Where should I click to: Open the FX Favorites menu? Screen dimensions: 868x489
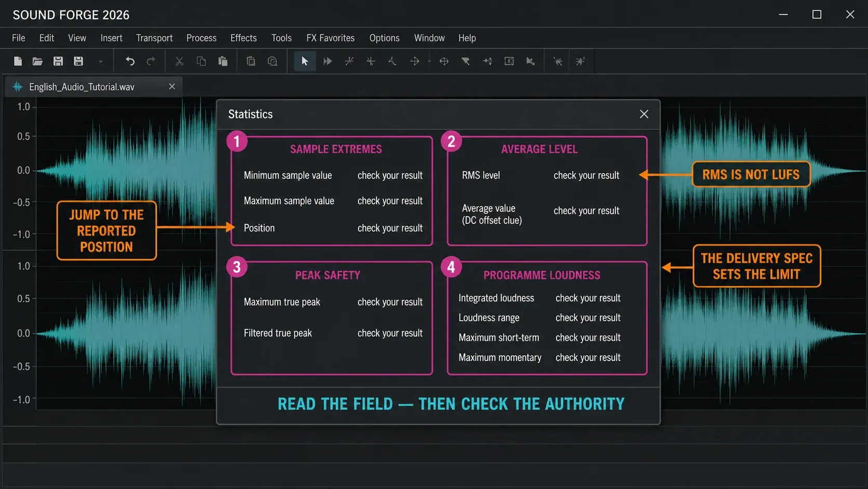[x=331, y=38]
